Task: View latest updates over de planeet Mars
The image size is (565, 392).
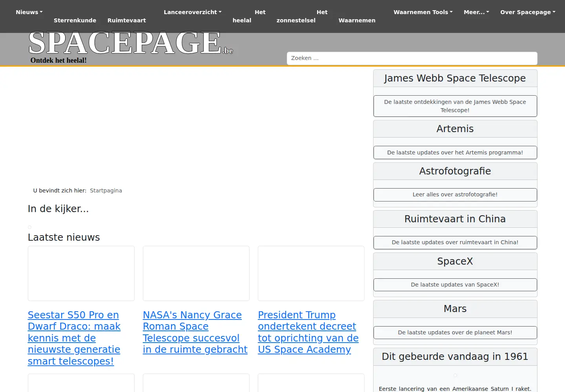Action: [x=455, y=332]
